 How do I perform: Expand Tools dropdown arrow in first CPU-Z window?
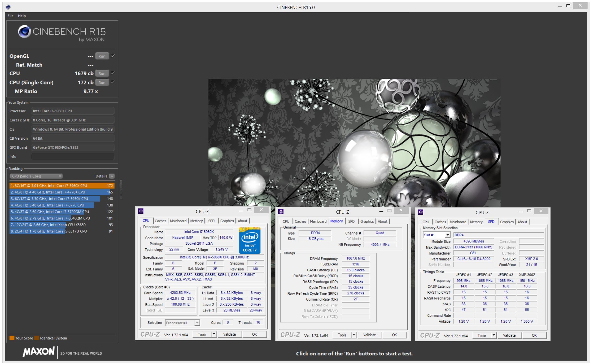[x=214, y=334]
